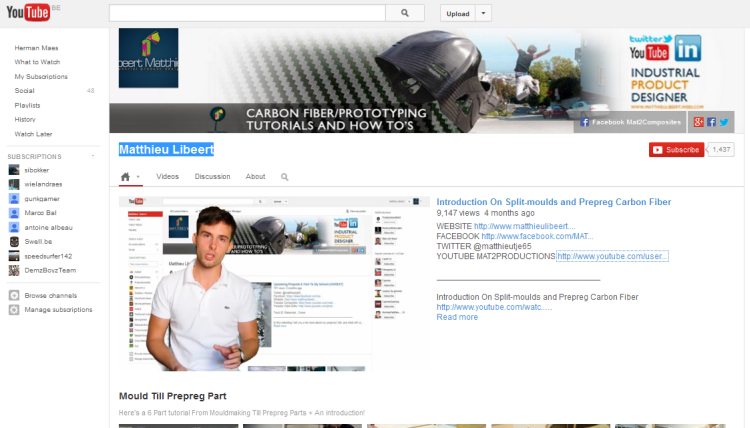Click the Social count 48
The width and height of the screenshot is (750, 428).
90,90
